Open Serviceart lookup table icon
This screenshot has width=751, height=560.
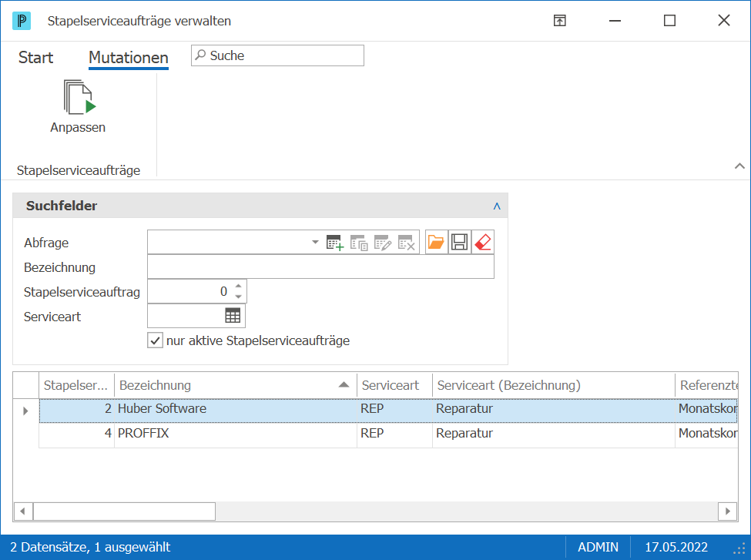click(233, 316)
